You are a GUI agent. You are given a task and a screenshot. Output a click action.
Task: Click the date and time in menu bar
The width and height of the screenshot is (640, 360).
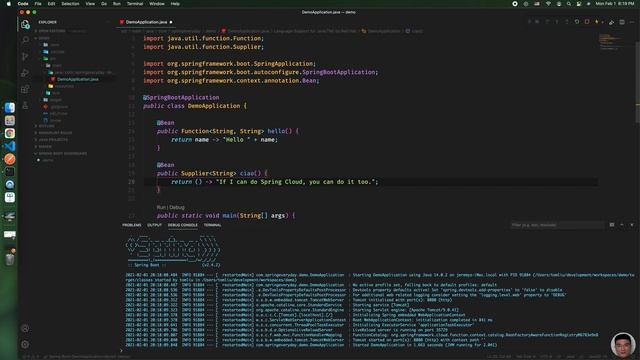coord(615,4)
